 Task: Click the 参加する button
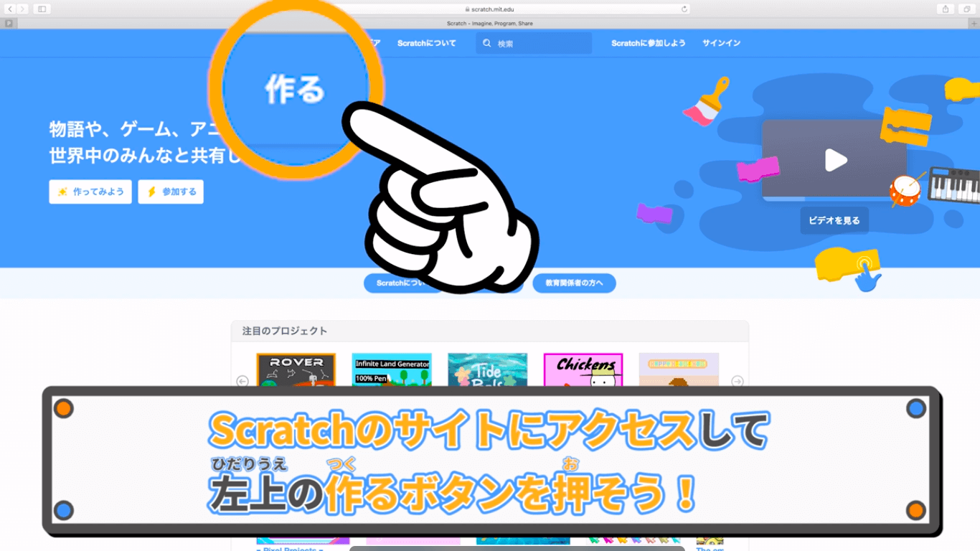[x=171, y=192]
